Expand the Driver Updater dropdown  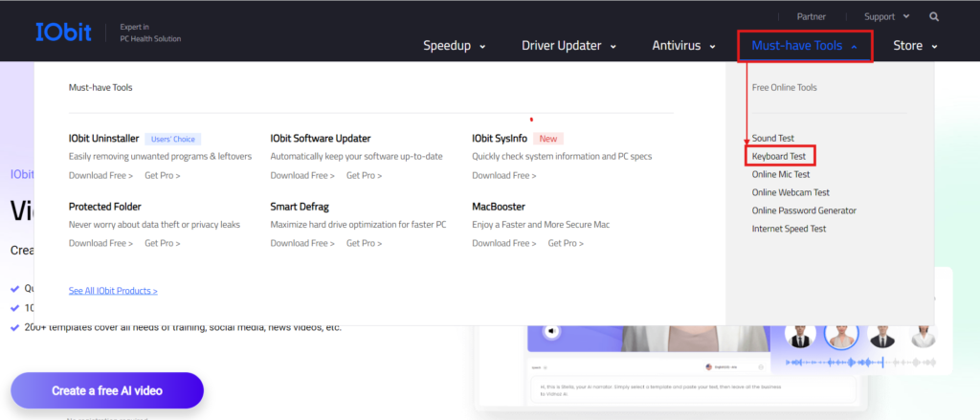[x=568, y=46]
